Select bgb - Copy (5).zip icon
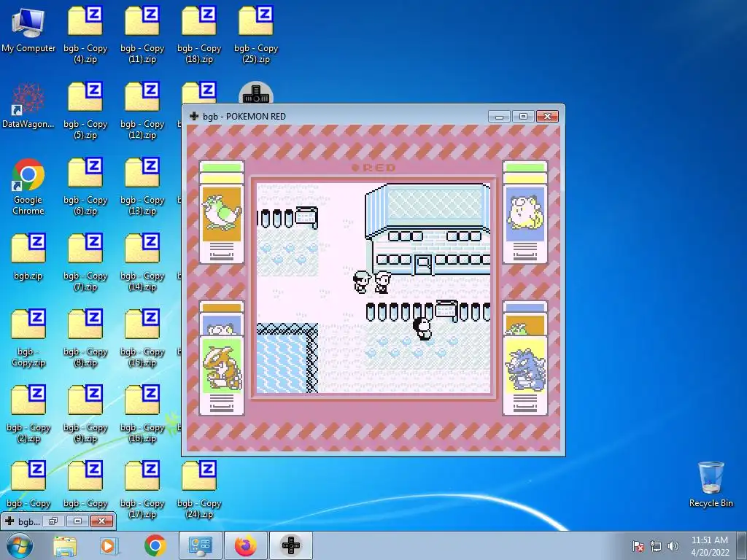This screenshot has height=560, width=747. tap(85, 111)
